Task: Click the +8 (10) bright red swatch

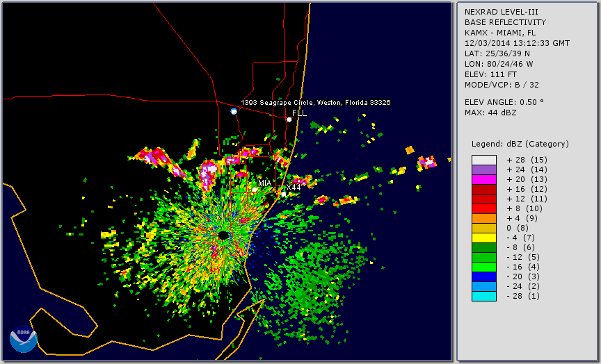Action: tap(484, 208)
